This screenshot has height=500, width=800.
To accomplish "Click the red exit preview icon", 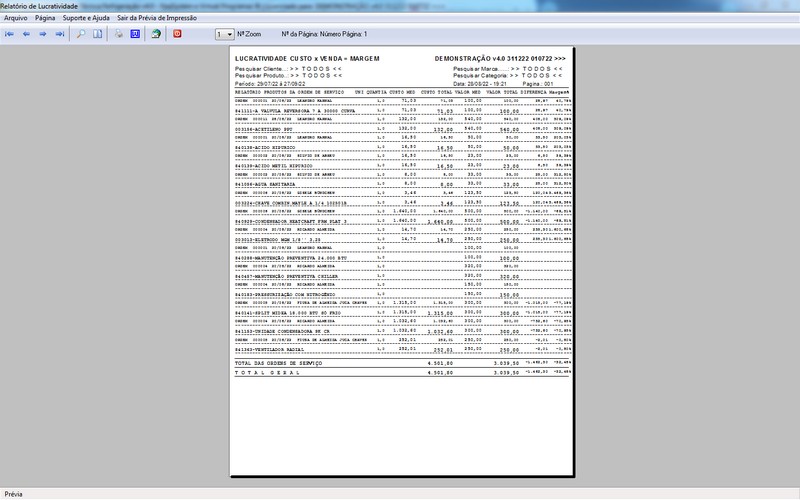I will click(178, 34).
